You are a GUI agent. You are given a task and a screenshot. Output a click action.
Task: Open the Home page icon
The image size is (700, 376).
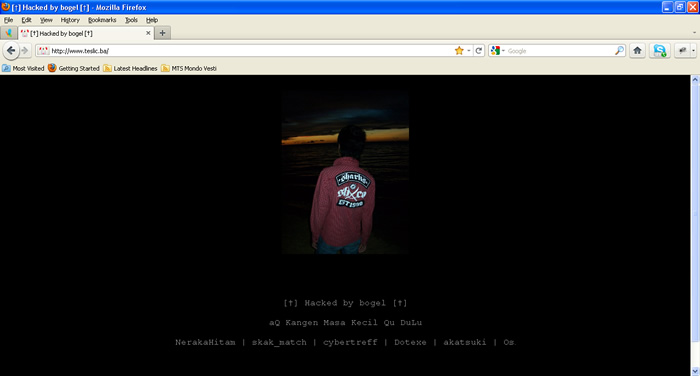(x=637, y=50)
